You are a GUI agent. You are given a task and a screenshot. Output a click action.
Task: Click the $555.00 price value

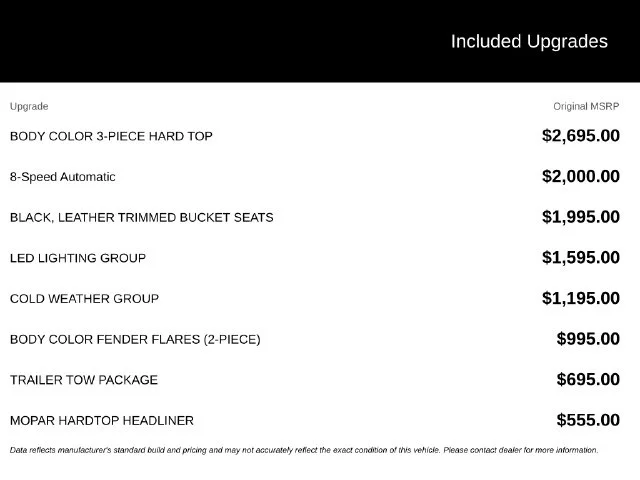click(588, 420)
